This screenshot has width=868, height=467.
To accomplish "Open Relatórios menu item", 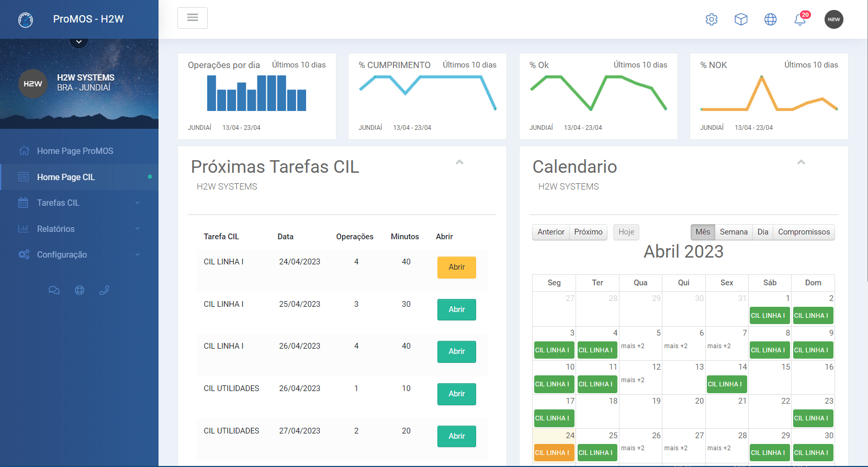I will tap(80, 229).
